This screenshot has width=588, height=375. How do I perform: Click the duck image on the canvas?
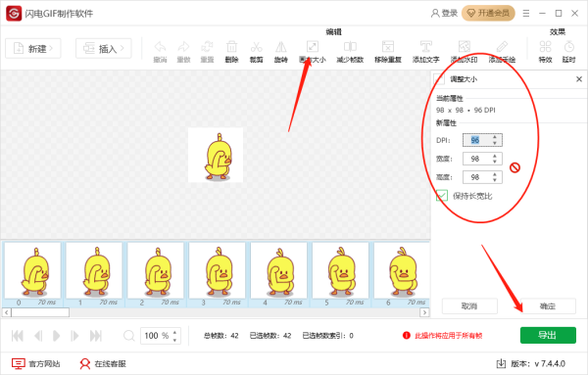pos(216,155)
